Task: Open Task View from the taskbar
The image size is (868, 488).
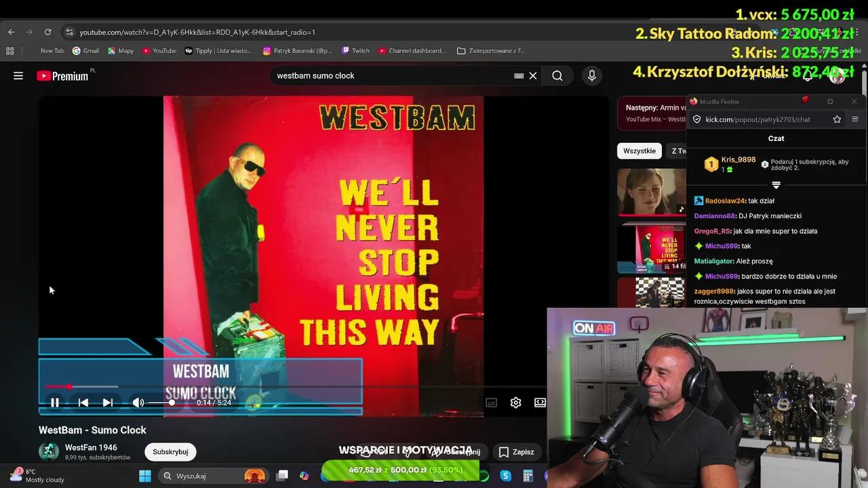Action: (283, 476)
